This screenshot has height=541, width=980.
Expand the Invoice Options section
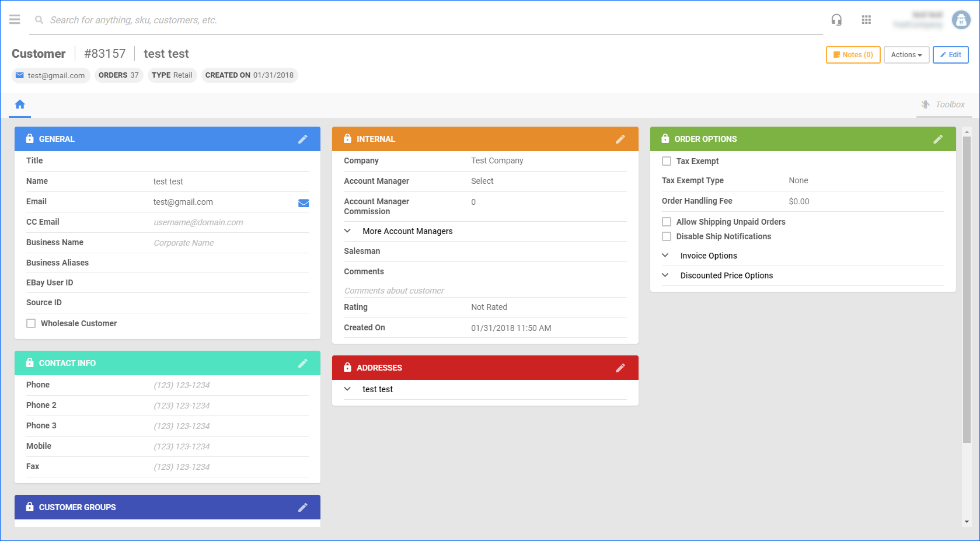coord(665,256)
